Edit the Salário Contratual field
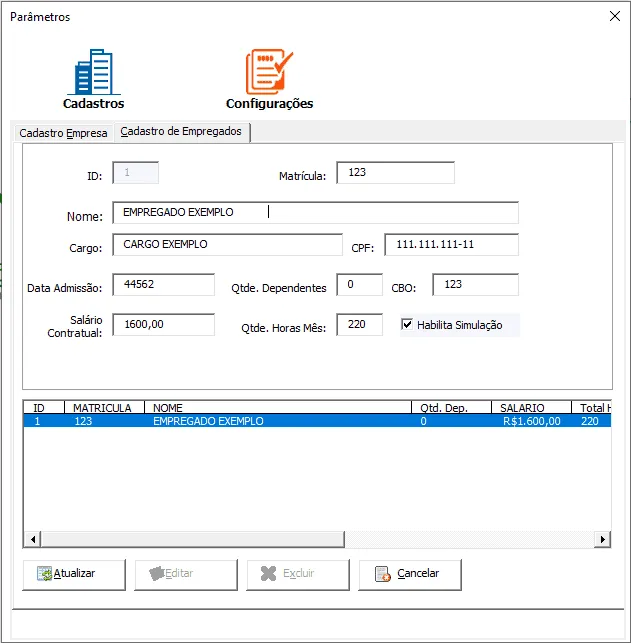Image resolution: width=631 pixels, height=643 pixels. [164, 325]
